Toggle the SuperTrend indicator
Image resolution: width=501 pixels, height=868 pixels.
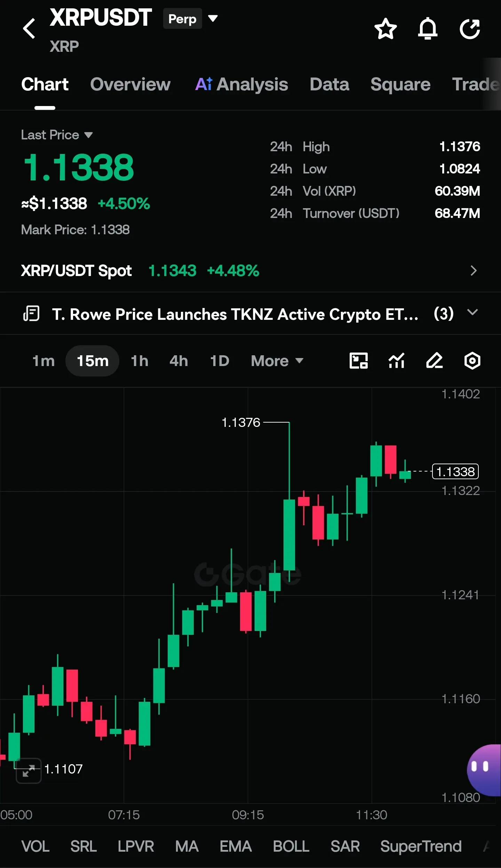(x=421, y=846)
